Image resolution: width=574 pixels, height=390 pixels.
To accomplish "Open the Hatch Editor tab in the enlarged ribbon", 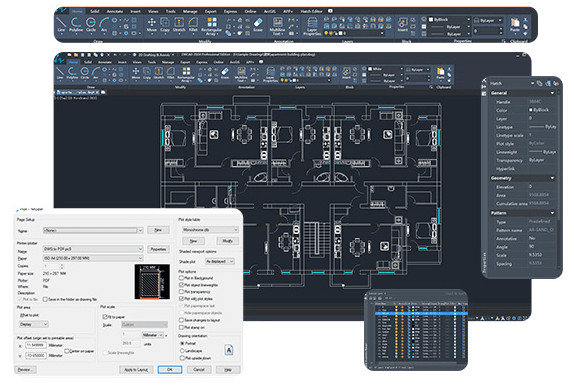I will pyautogui.click(x=312, y=11).
